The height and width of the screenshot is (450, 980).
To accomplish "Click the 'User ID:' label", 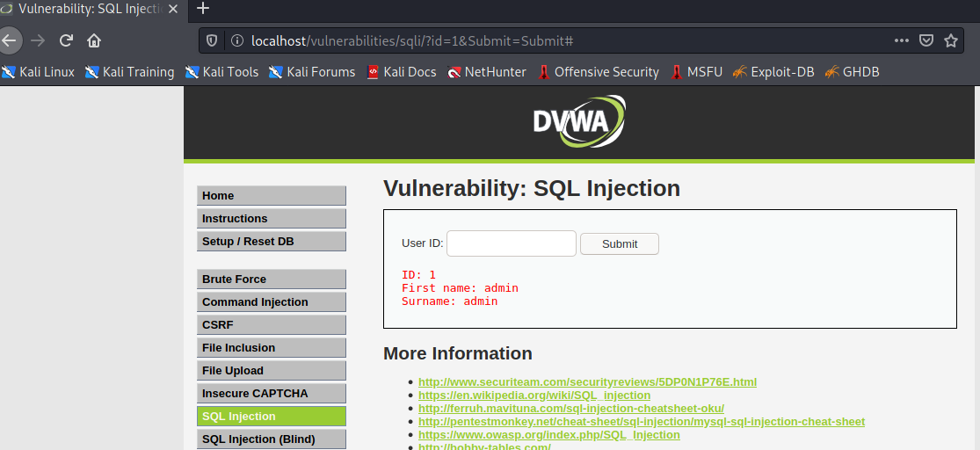I will tap(423, 243).
